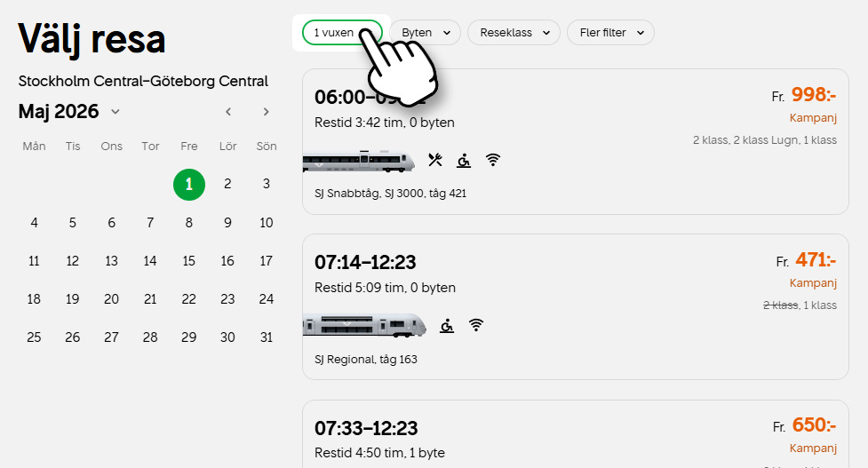Viewport: 868px width, 468px height.
Task: Open the 1 vuxen passenger dropdown
Action: 342,33
